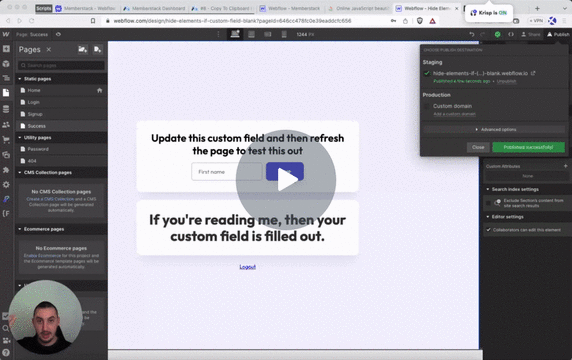Expand the Advanced options section
572x360 pixels.
(494, 129)
